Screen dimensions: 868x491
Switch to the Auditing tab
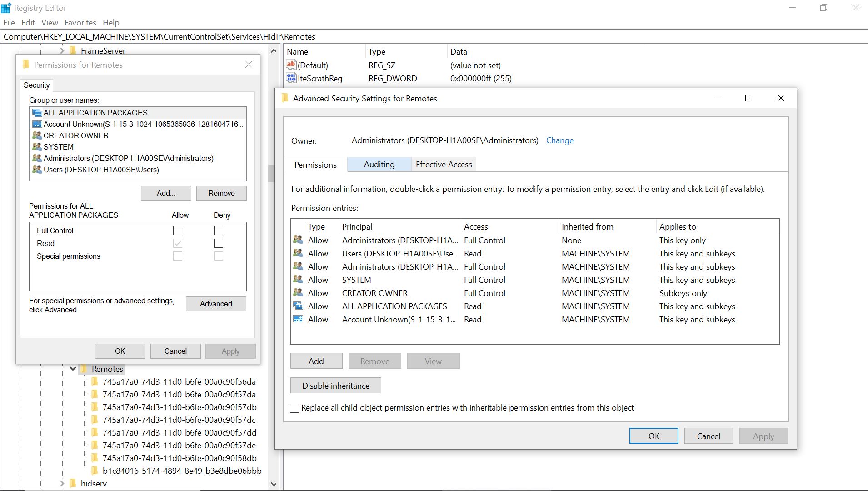pos(379,164)
